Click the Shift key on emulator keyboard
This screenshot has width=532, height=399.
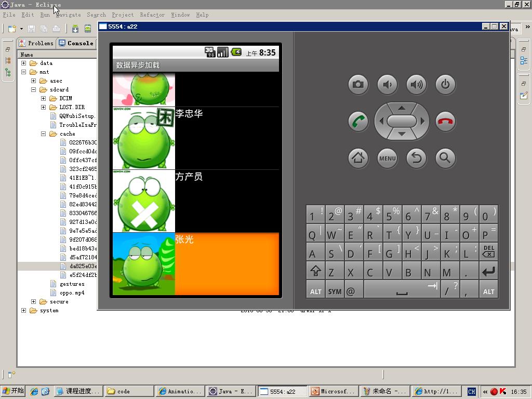pos(315,270)
